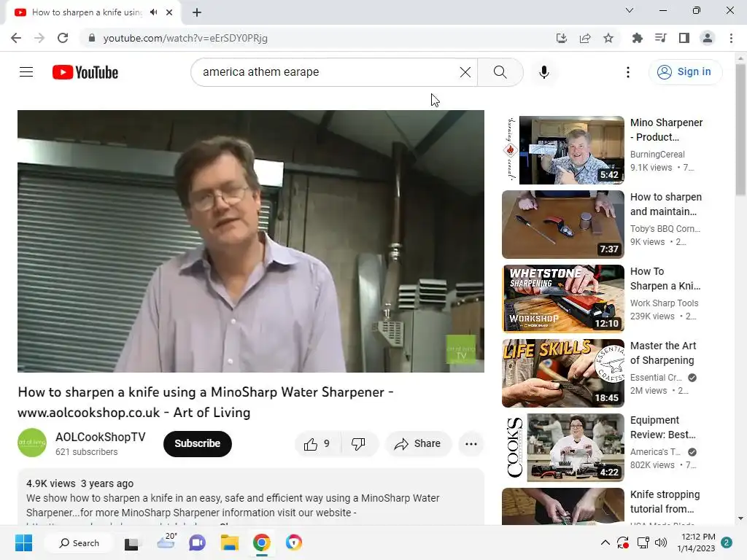Image resolution: width=747 pixels, height=560 pixels.
Task: Click the address bar URL
Action: [x=185, y=38]
